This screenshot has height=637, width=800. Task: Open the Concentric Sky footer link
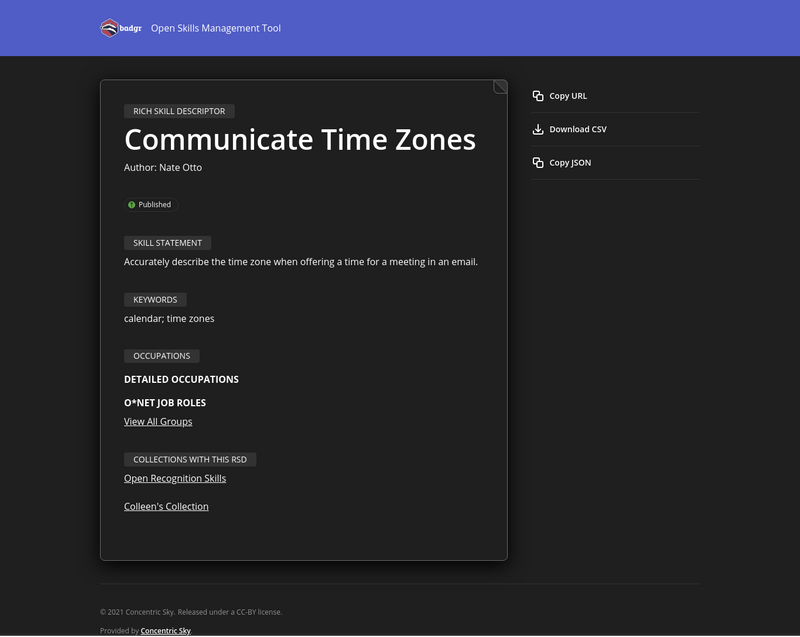coord(163,631)
